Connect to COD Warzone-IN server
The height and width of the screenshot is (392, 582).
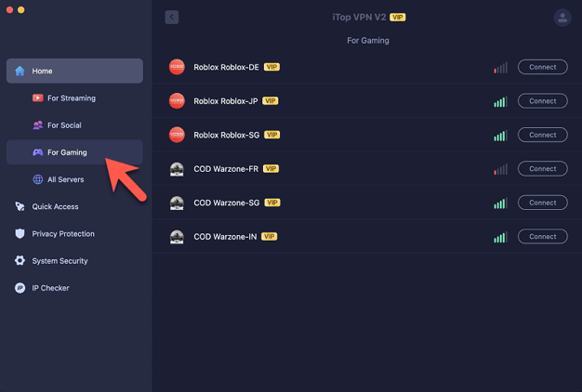click(542, 237)
